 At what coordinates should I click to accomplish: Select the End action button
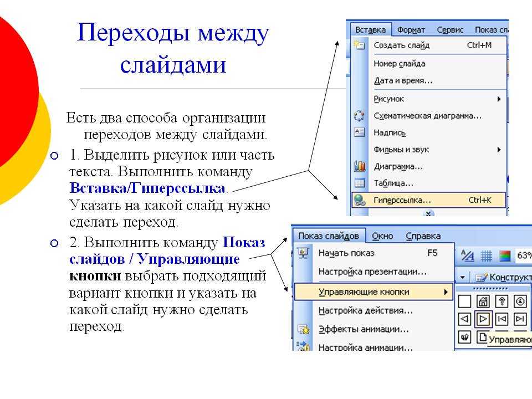(x=520, y=319)
